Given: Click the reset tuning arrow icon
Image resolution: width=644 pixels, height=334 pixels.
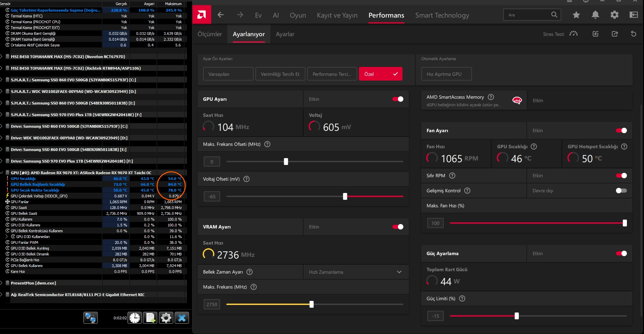Looking at the screenshot, I should coord(633,34).
